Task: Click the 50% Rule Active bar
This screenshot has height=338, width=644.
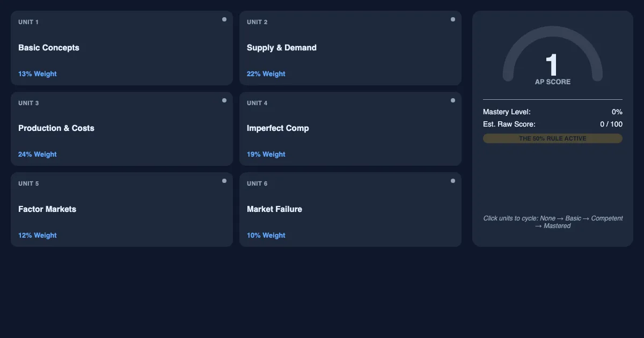Action: (553, 138)
